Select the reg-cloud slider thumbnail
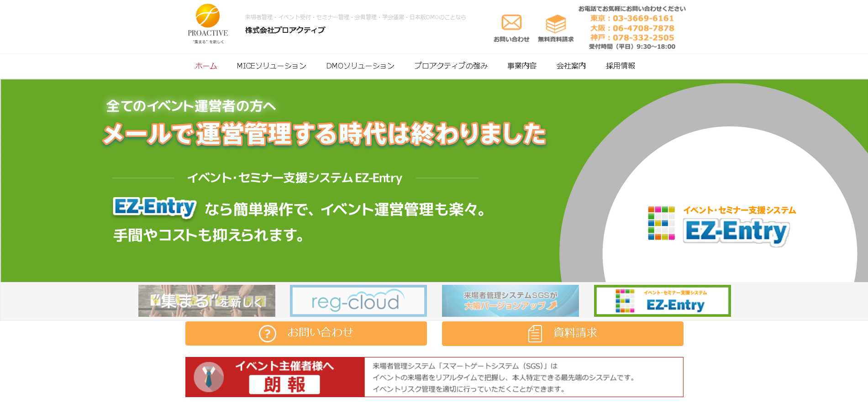 (x=358, y=301)
